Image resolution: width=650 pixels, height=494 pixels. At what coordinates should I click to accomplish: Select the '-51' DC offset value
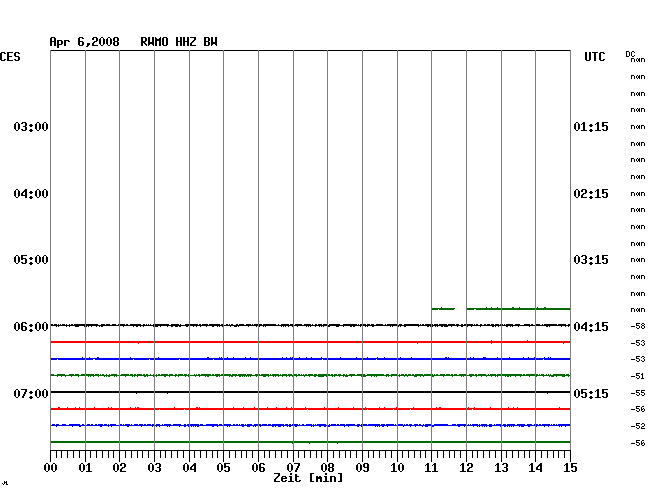point(638,376)
